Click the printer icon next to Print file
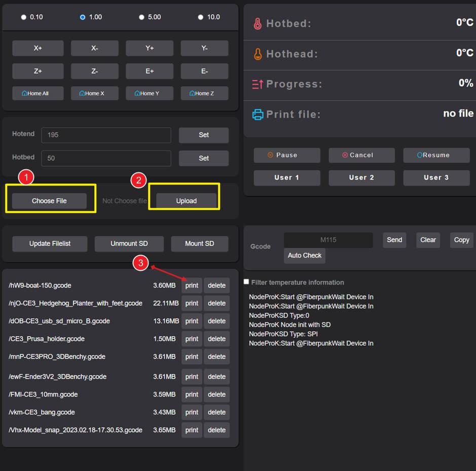The image size is (476, 471). tap(258, 115)
